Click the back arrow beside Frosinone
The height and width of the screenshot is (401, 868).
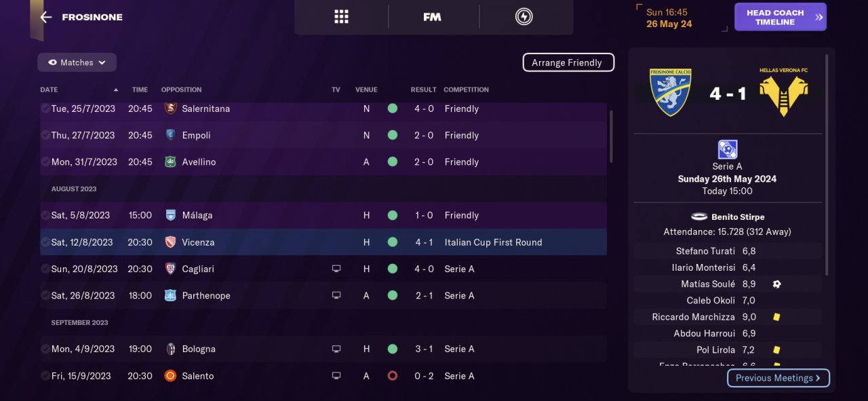[x=46, y=17]
